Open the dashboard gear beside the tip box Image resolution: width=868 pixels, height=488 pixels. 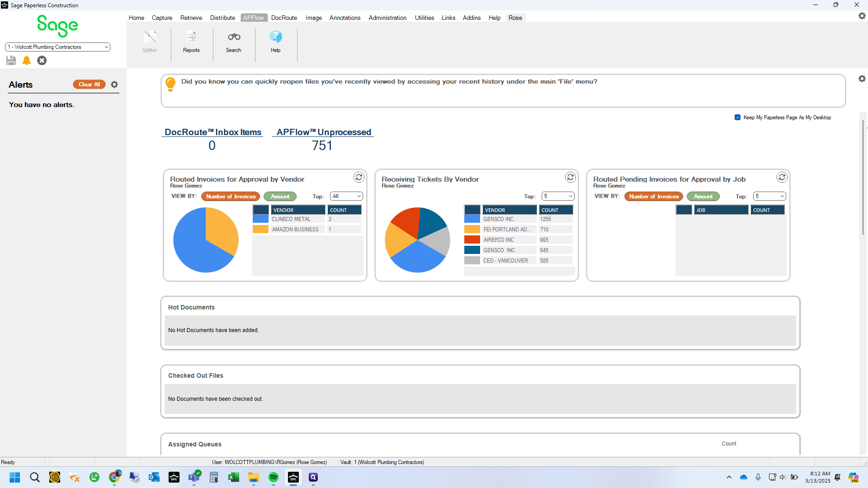(862, 79)
